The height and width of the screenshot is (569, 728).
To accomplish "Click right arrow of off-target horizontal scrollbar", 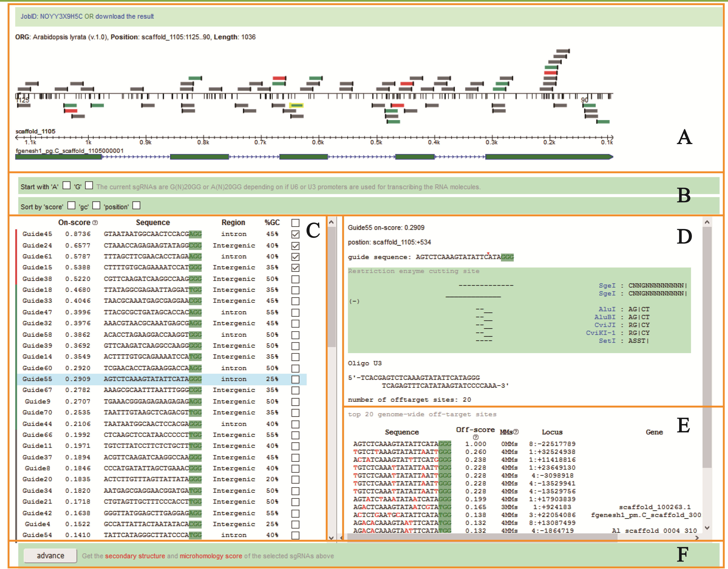I will (x=697, y=538).
